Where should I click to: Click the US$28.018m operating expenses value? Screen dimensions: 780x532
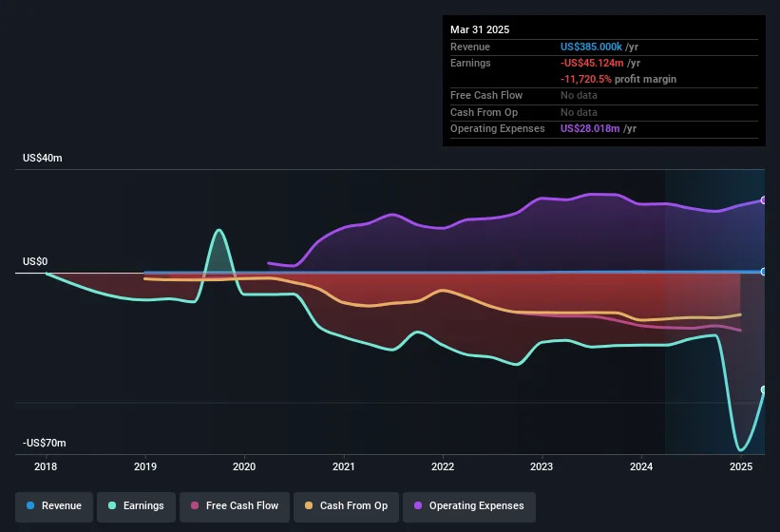590,129
